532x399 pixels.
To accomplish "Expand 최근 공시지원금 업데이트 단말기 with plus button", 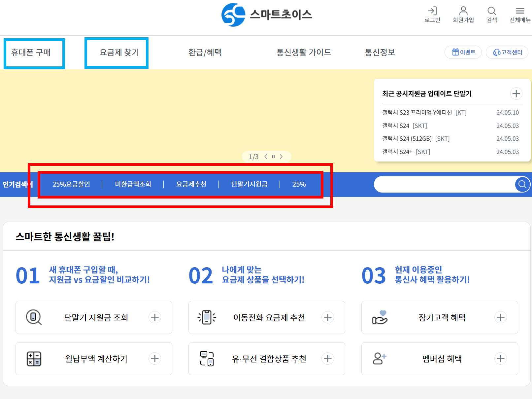I will point(516,93).
